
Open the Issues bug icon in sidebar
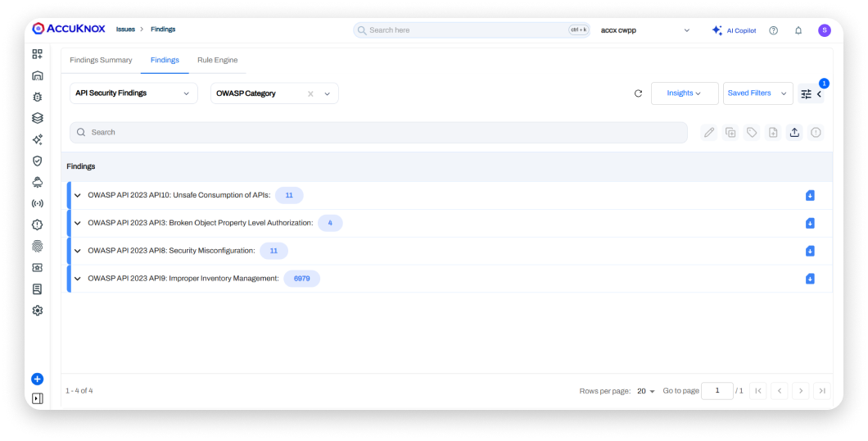coord(37,97)
